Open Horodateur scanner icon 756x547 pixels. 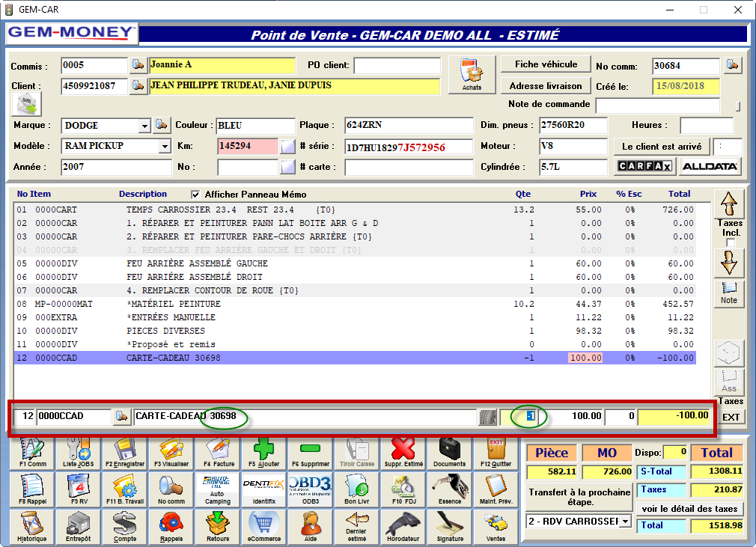click(x=403, y=526)
